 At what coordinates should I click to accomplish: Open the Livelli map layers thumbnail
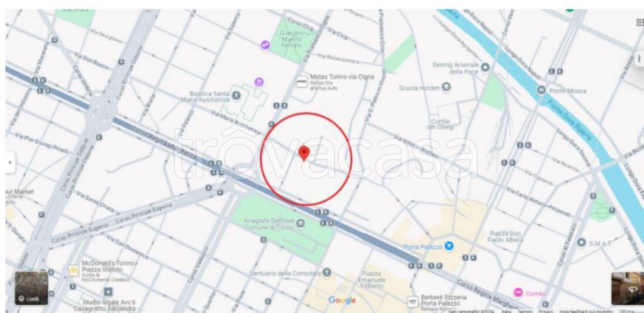[x=31, y=288]
